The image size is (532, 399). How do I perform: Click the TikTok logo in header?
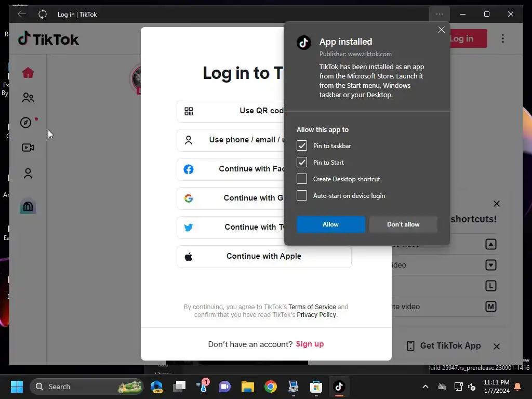tap(48, 39)
